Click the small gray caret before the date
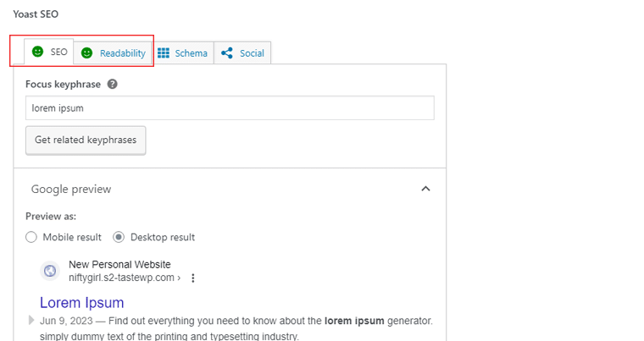 (x=31, y=321)
